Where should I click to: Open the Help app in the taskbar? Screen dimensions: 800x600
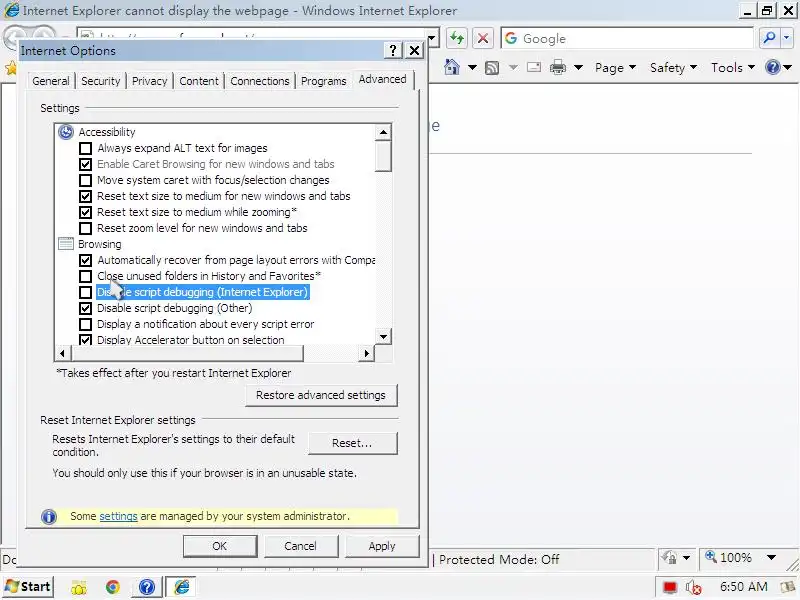click(147, 587)
